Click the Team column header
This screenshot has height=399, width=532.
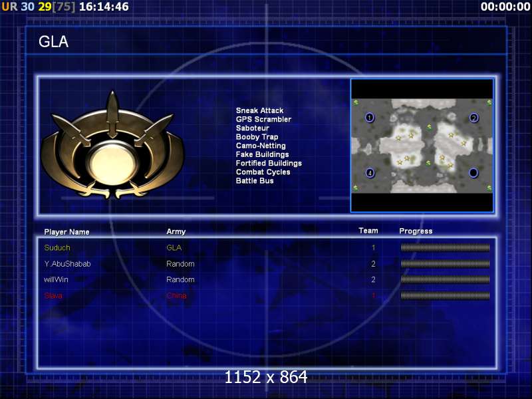(x=368, y=231)
